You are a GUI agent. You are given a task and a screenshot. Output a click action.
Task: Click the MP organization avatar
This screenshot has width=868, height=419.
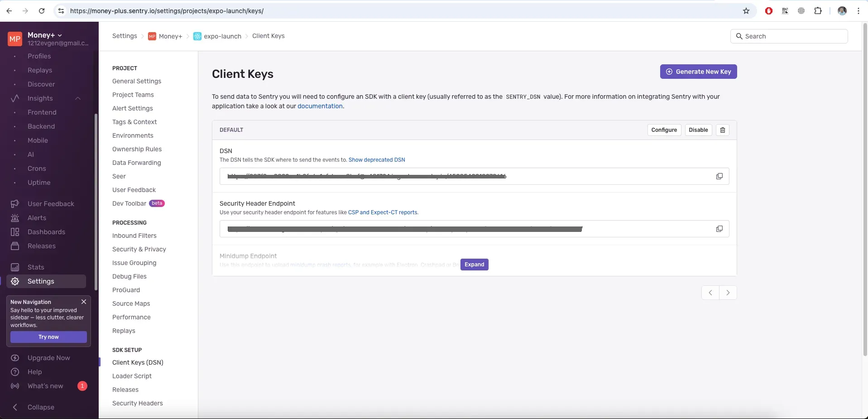[15, 39]
